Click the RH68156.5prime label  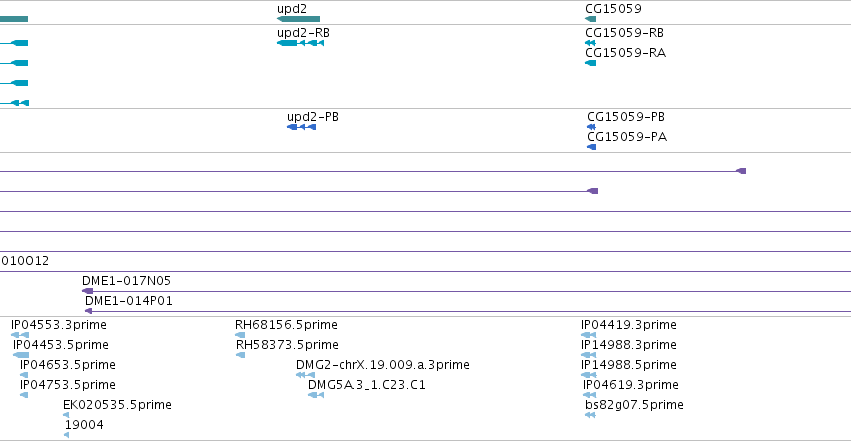[x=286, y=325]
